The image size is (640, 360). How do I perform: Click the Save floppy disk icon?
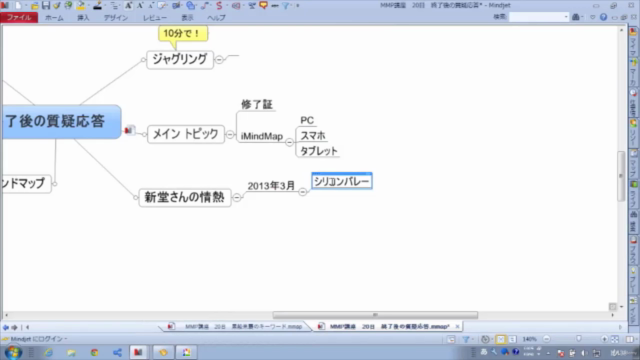point(46,5)
